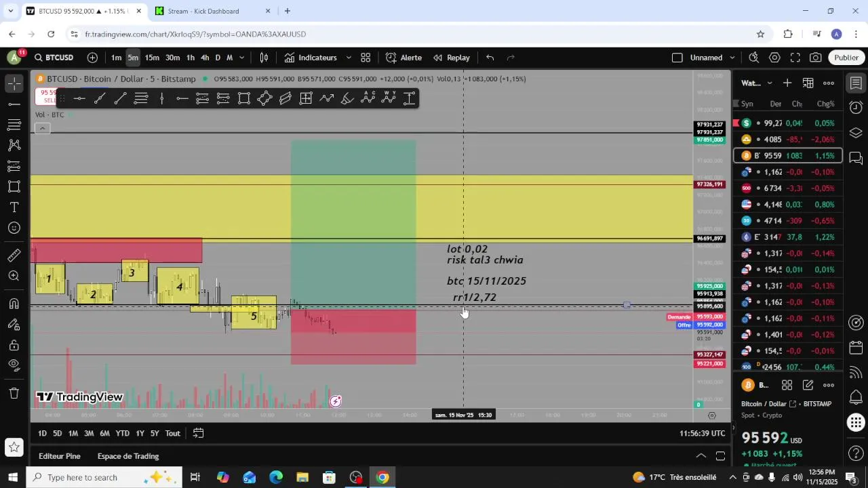
Task: Enter fullscreen mode
Action: (795, 58)
